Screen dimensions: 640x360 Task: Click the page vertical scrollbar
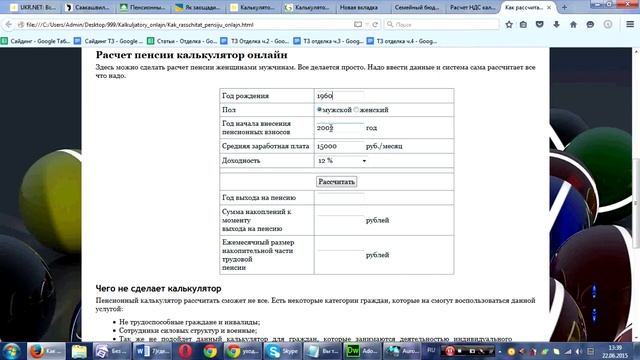click(x=636, y=204)
